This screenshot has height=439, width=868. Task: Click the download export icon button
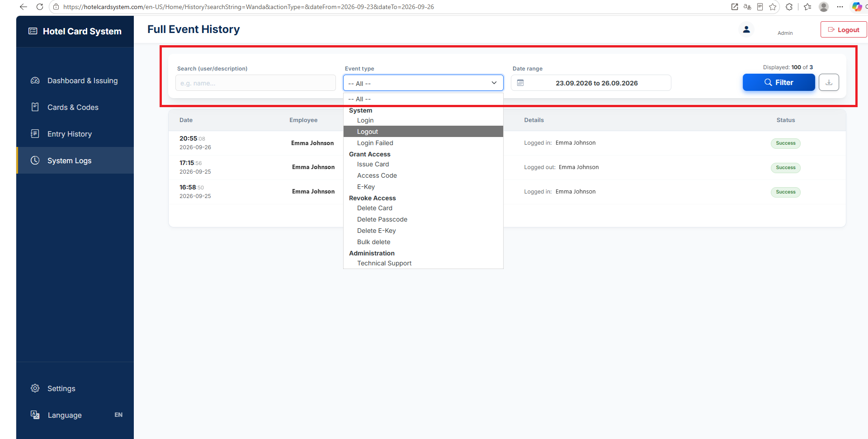829,82
